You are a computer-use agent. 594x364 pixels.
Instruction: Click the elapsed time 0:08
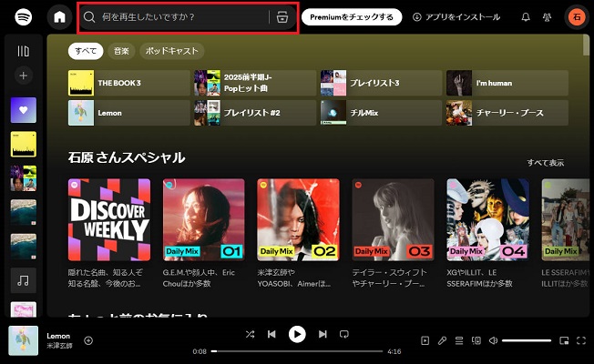(x=200, y=351)
